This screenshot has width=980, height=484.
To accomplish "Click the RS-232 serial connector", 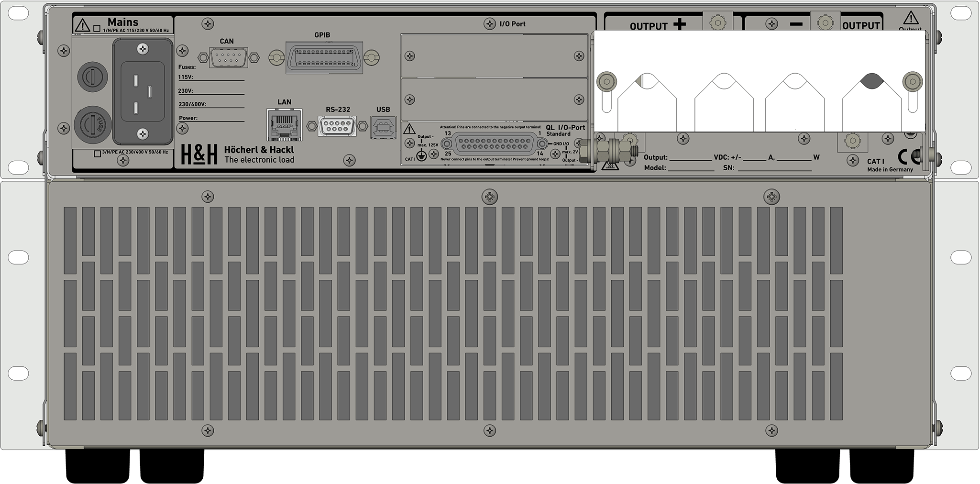I will coord(337,126).
